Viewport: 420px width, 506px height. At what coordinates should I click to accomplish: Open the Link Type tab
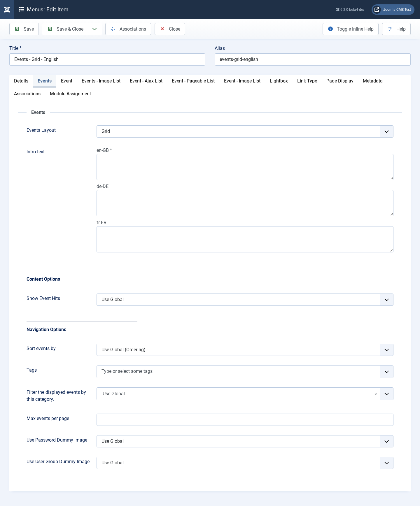coord(307,81)
